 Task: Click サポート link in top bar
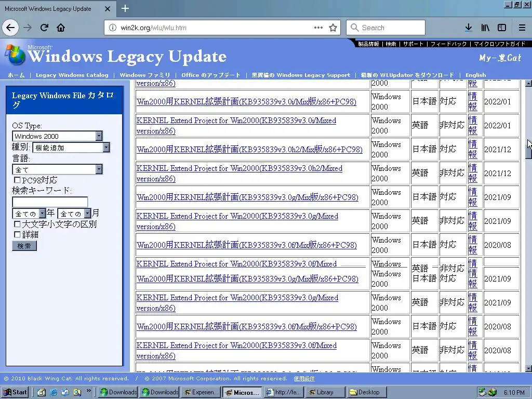pos(413,44)
